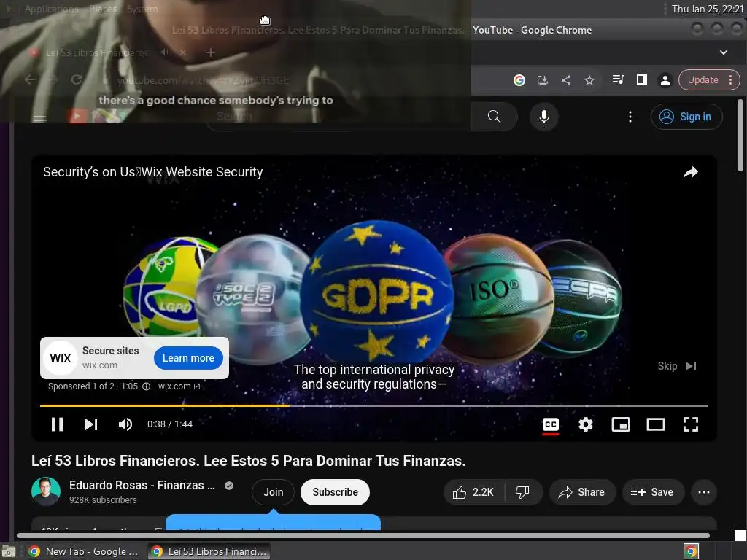The image size is (747, 560).
Task: Click Chrome icon in system tray corner
Action: (691, 551)
